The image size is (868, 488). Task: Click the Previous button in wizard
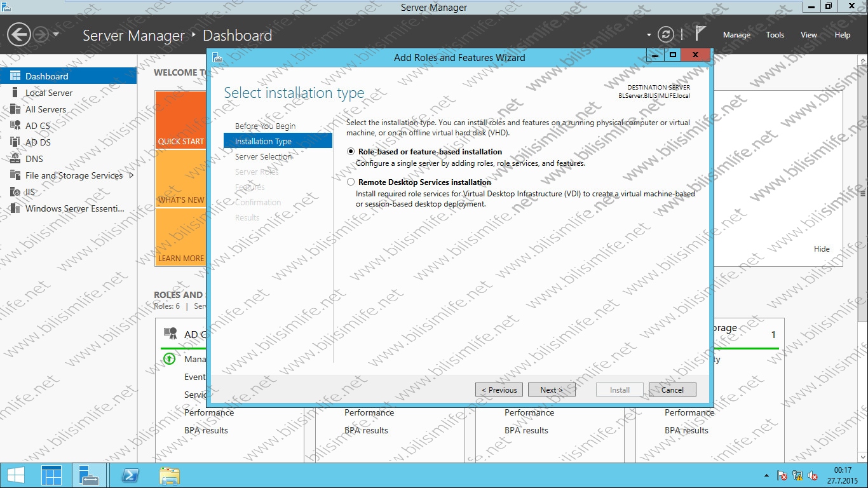click(x=499, y=390)
